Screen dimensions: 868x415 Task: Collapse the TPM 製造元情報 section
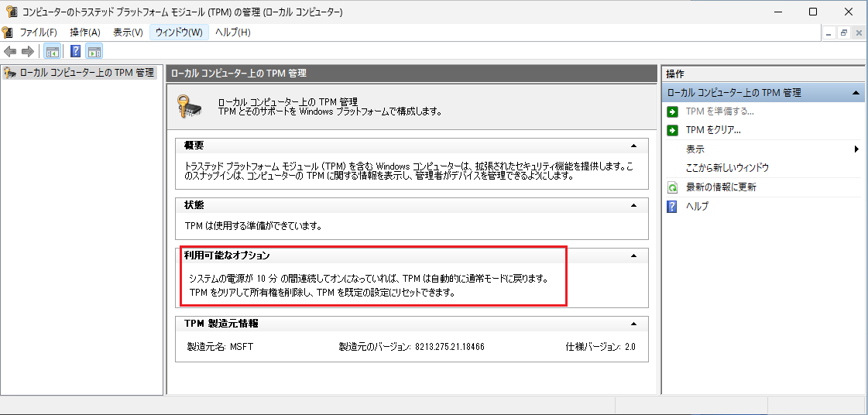click(634, 324)
